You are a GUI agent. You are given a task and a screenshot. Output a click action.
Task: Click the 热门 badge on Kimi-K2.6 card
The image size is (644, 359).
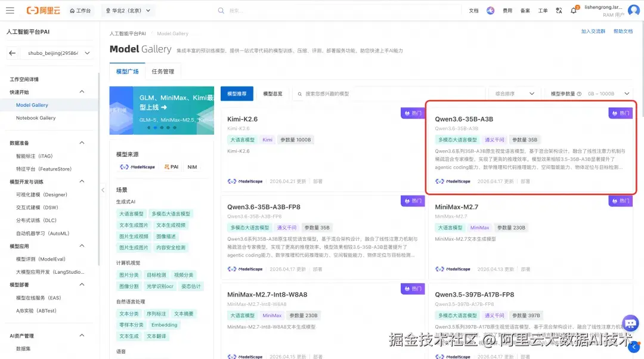point(413,113)
